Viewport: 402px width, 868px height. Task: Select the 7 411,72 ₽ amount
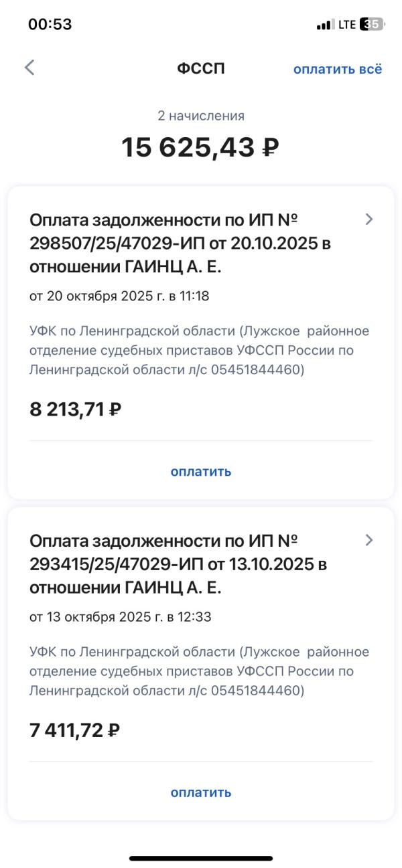[x=74, y=730]
